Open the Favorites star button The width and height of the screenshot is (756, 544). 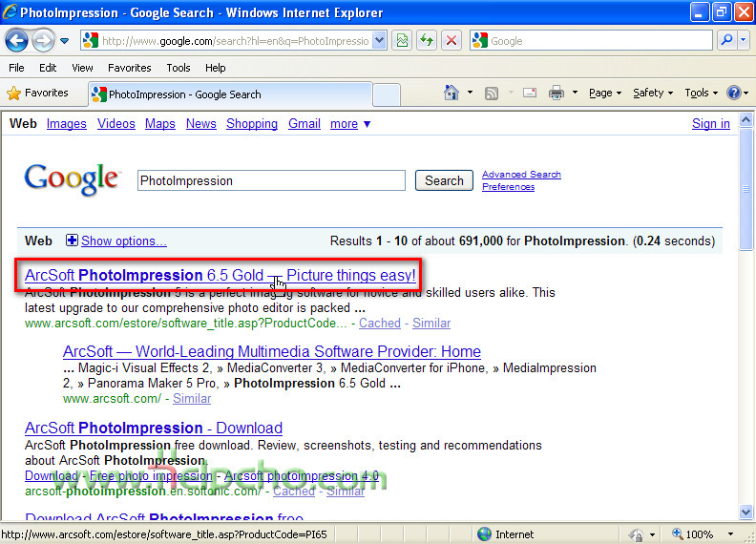(x=37, y=93)
